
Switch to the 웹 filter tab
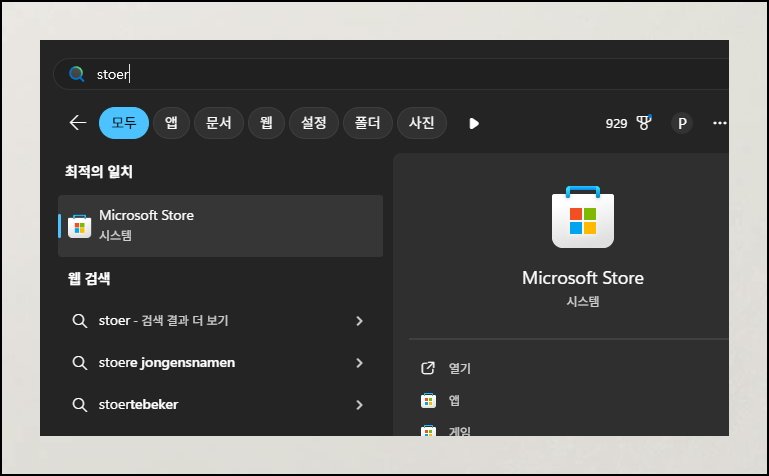pyautogui.click(x=266, y=123)
